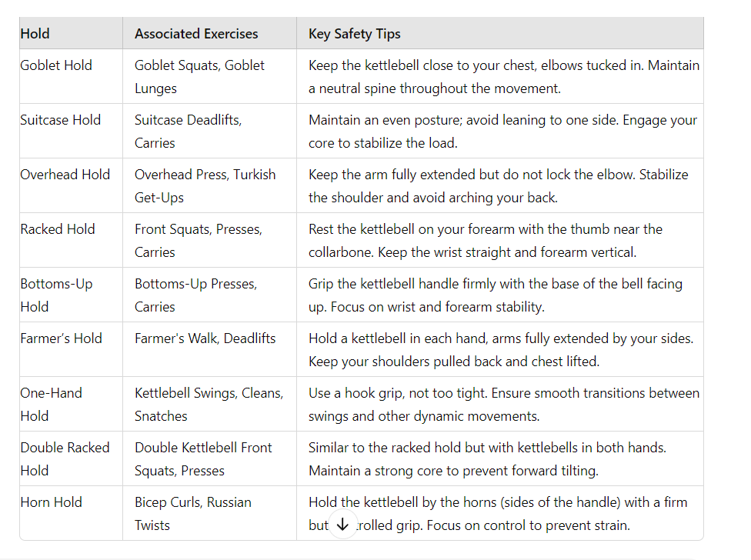Click the "Bicep Curls, Russian Twists" cell
Screen dimensions: 751x560
pyautogui.click(x=192, y=513)
